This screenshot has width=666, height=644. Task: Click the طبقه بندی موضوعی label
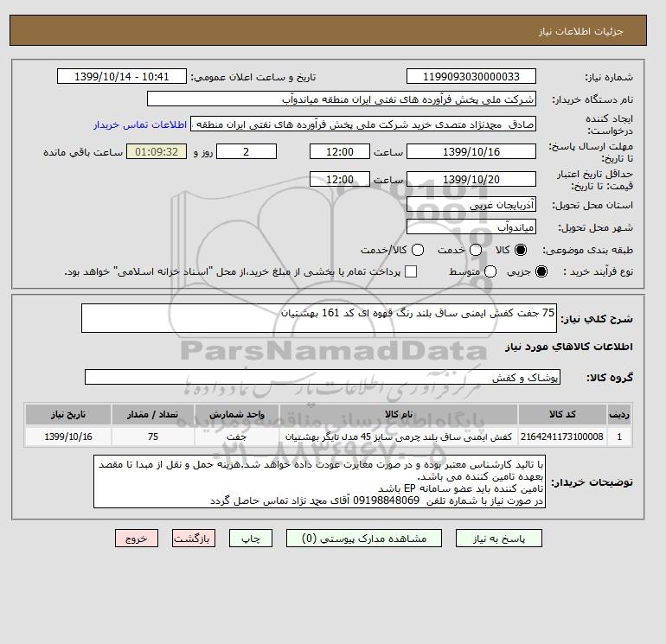pos(588,250)
